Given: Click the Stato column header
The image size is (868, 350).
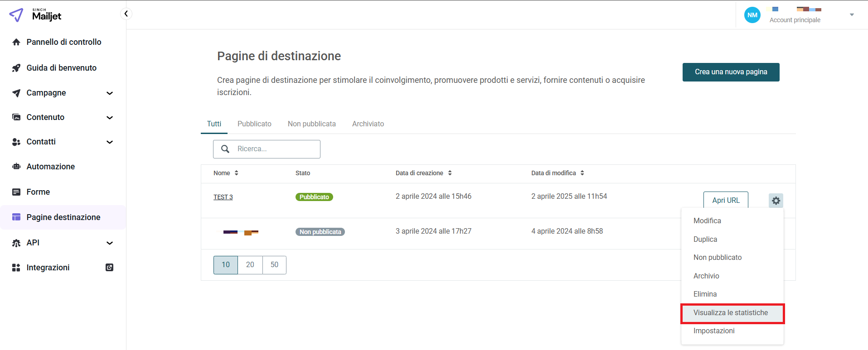Looking at the screenshot, I should (303, 173).
